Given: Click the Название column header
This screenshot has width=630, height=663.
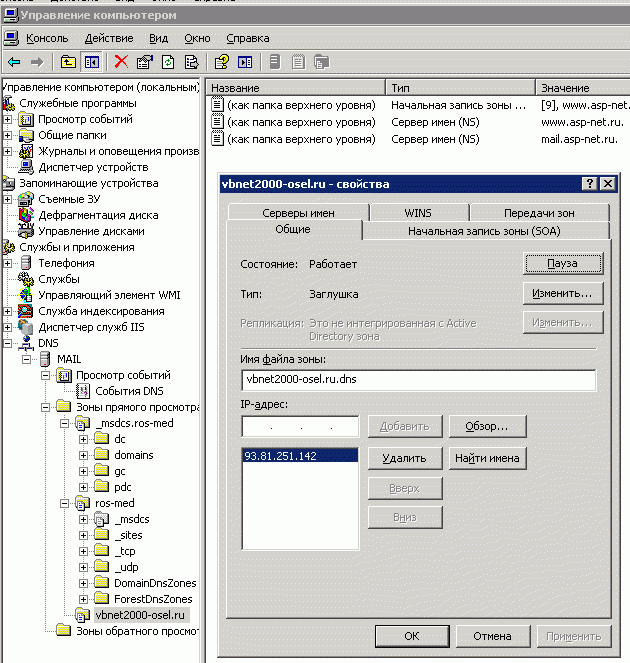Looking at the screenshot, I should pyautogui.click(x=296, y=88).
